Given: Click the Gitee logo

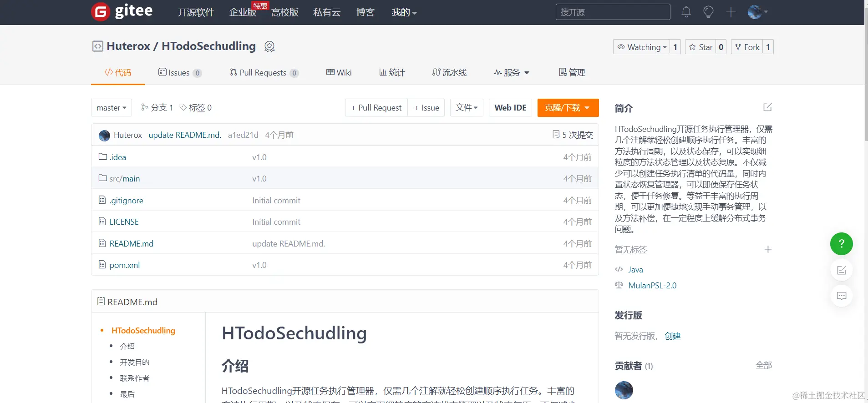Looking at the screenshot, I should (x=122, y=11).
